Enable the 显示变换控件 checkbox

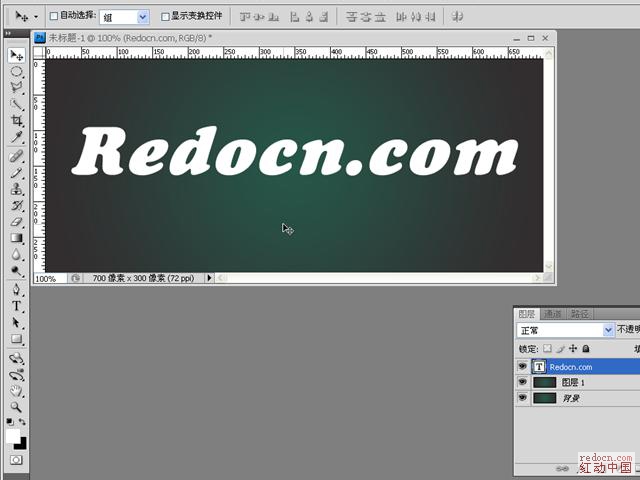(x=166, y=17)
